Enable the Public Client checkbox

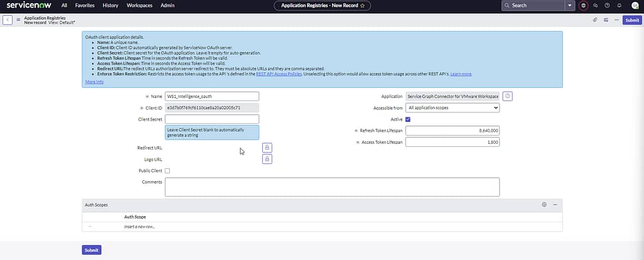point(167,171)
